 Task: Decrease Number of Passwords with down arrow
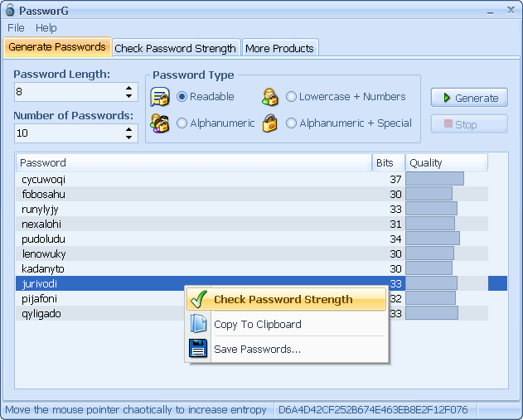click(x=128, y=138)
